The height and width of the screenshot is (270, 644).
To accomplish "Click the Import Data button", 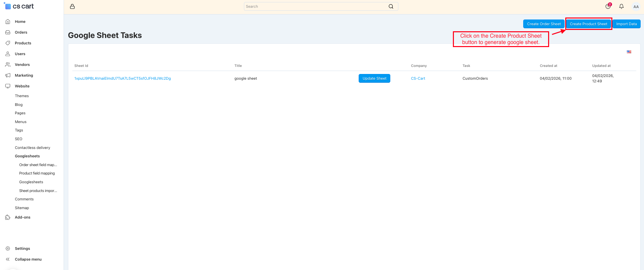I will [x=626, y=24].
